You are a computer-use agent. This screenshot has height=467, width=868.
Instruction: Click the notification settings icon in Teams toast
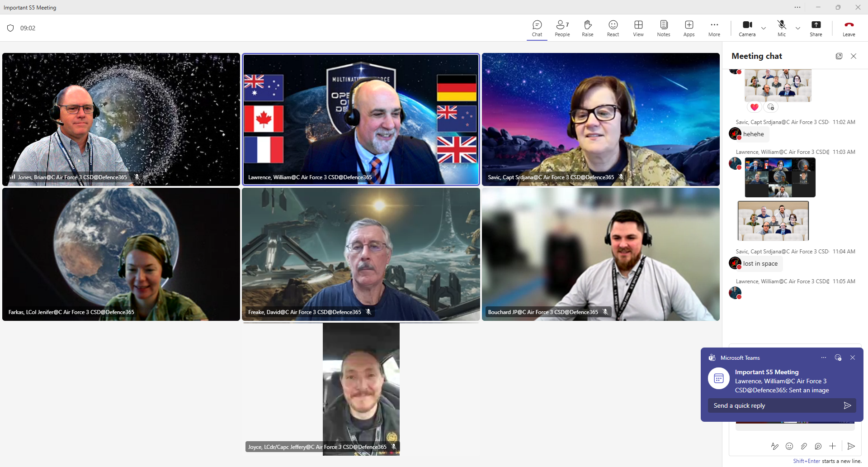tap(838, 357)
